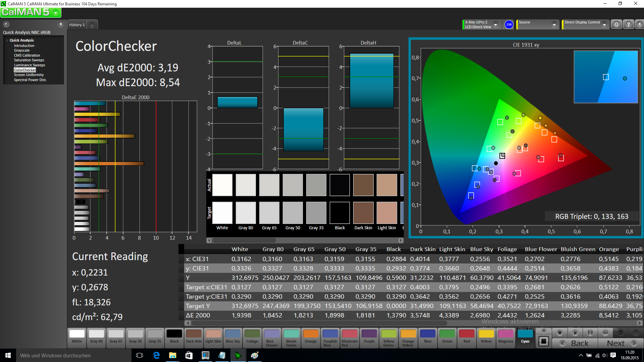Image resolution: width=644 pixels, height=362 pixels.
Task: Add a new history tab
Action: click(92, 25)
